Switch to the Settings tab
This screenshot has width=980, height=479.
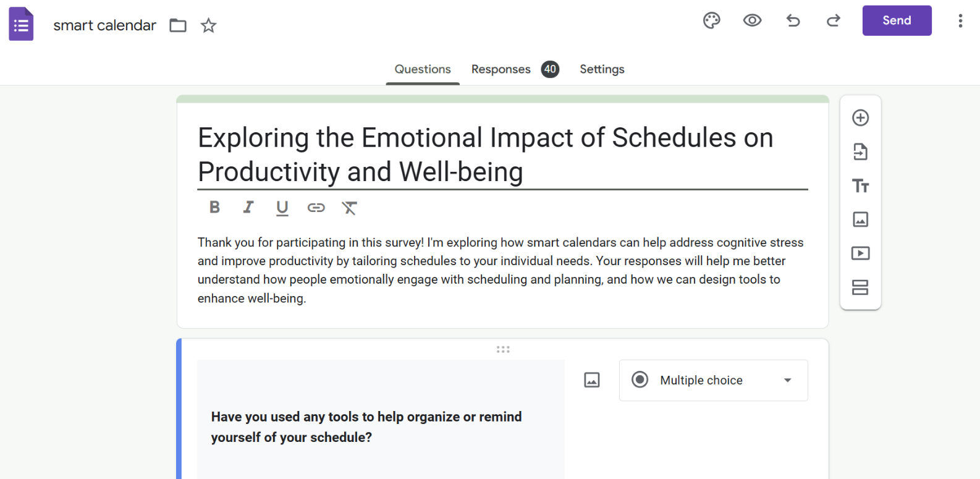(x=602, y=69)
